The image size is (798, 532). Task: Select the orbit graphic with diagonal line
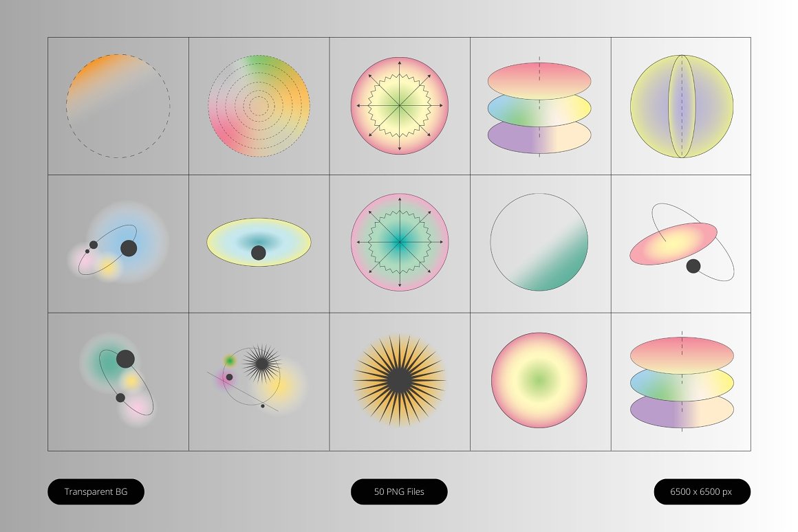(x=256, y=379)
